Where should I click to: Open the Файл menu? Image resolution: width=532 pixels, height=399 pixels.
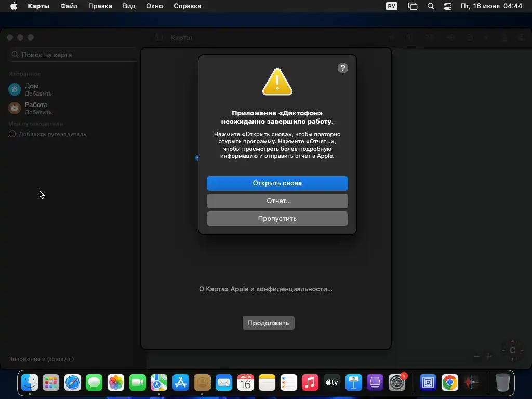point(69,6)
